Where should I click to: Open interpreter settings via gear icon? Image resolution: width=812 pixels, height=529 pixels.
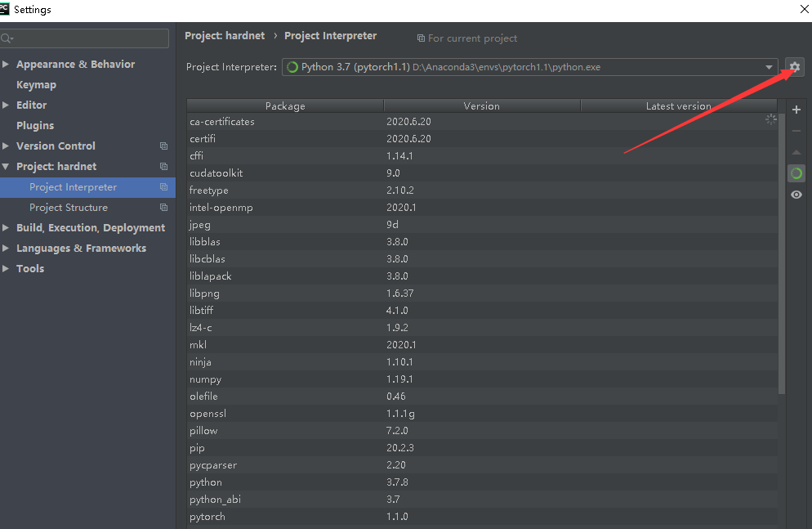(793, 66)
